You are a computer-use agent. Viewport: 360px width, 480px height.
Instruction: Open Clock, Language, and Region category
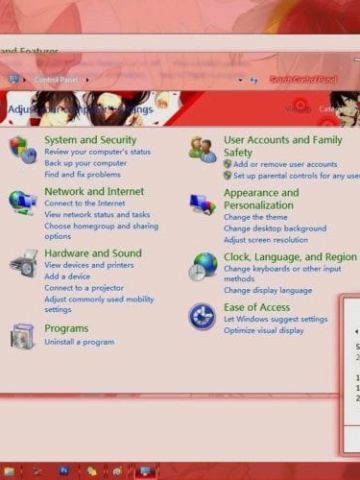coord(290,257)
